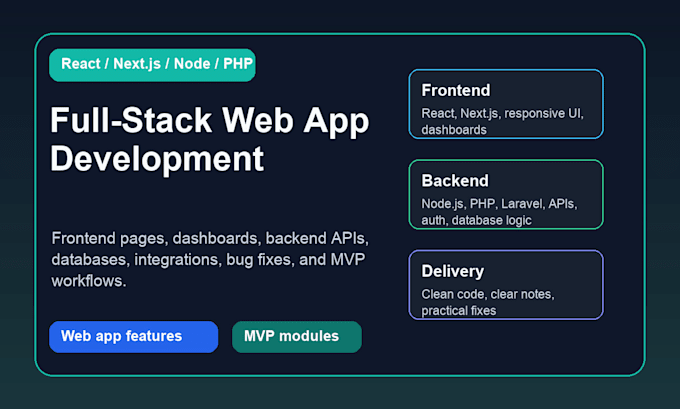Screen dimensions: 680x409
Task: Click 'Node.js, PHP, Laravel, APIs' description text
Action: (x=499, y=212)
